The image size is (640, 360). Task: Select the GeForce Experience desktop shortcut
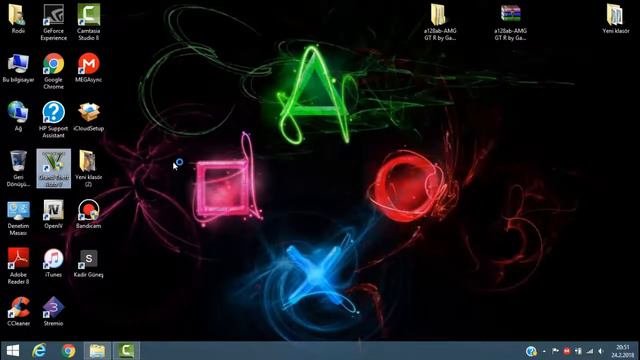(53, 22)
